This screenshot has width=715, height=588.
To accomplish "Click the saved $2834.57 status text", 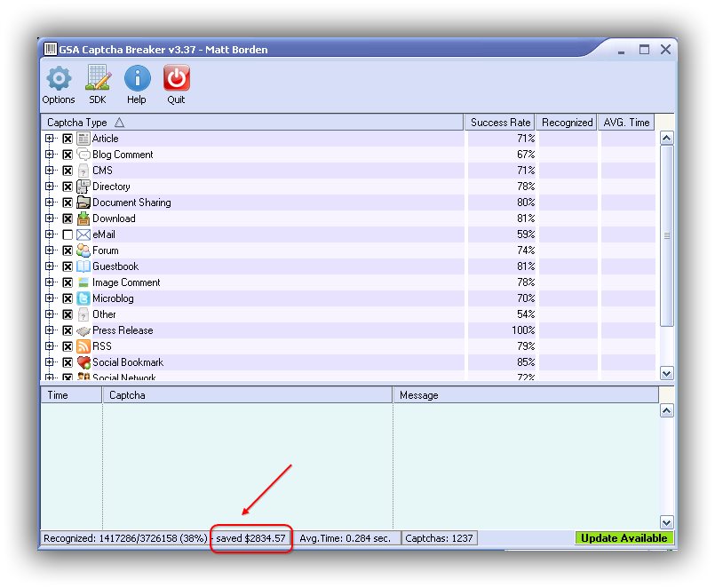I will click(250, 538).
